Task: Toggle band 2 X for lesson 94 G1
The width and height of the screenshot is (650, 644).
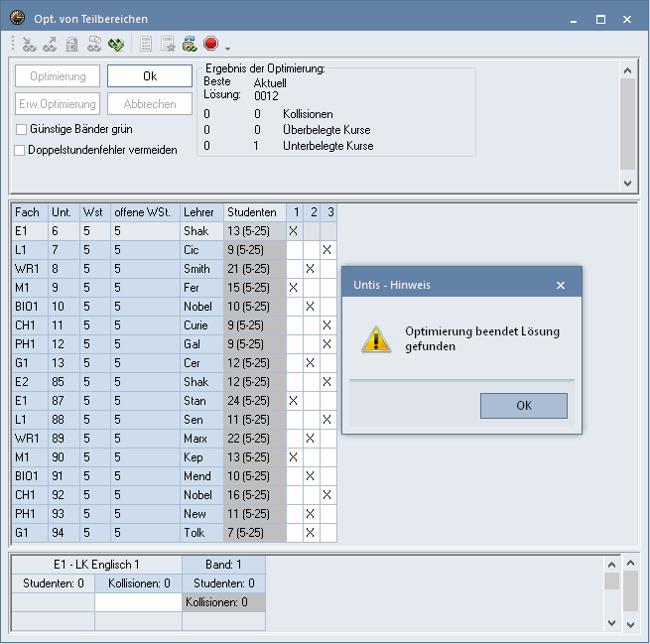Action: pos(312,533)
